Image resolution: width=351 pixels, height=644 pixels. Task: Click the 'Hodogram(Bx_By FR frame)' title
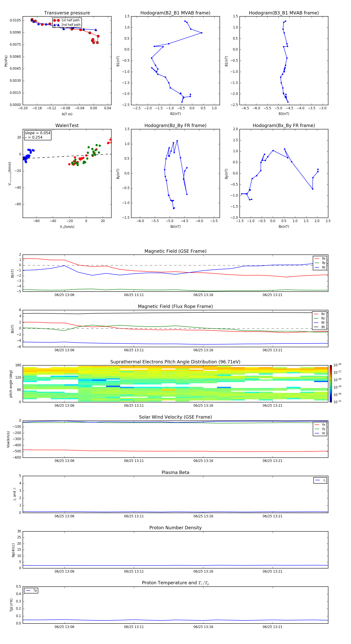pyautogui.click(x=284, y=125)
